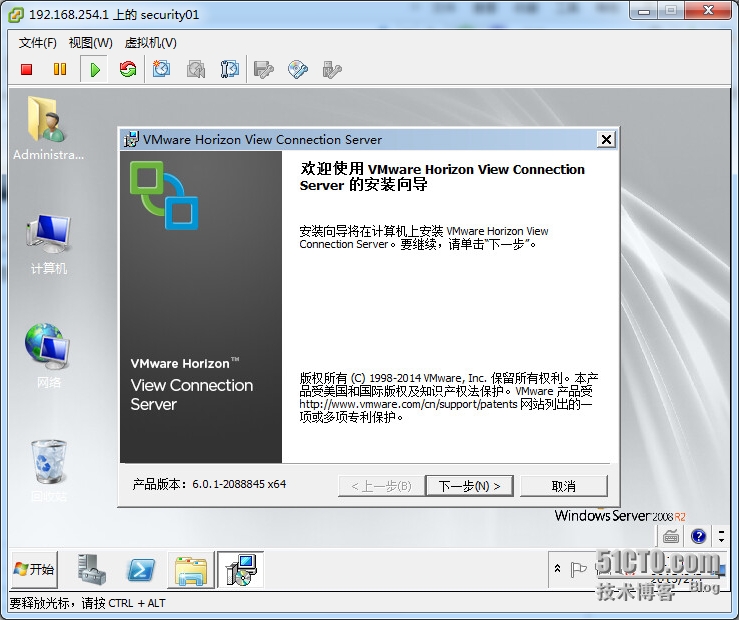
Task: Select the Recycle Bin desktop icon
Action: [x=49, y=470]
